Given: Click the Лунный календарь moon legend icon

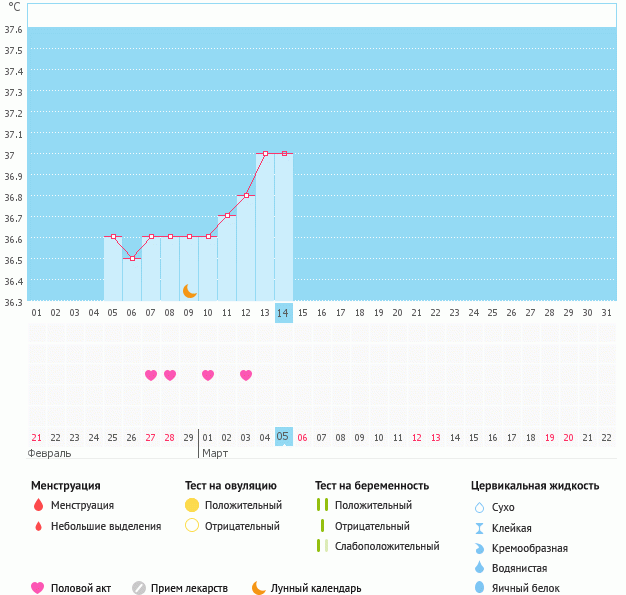Looking at the screenshot, I should pyautogui.click(x=259, y=588).
